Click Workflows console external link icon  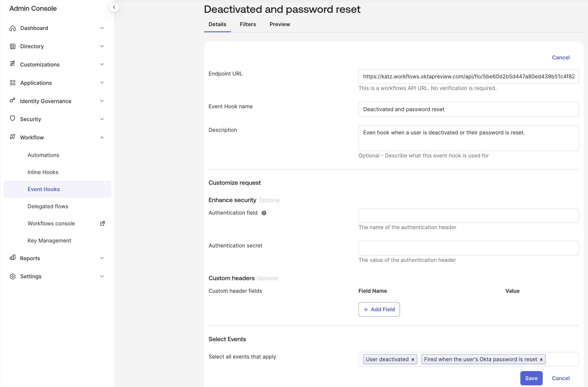tap(103, 223)
